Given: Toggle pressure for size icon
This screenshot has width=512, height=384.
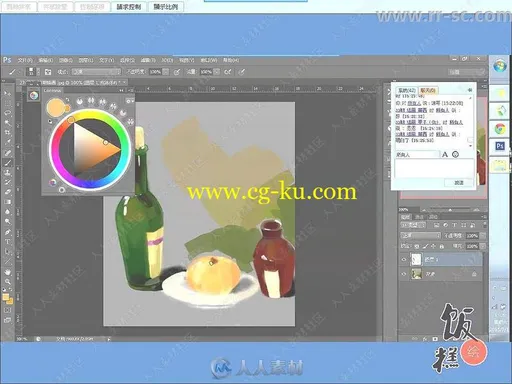Looking at the screenshot, I should (242, 72).
